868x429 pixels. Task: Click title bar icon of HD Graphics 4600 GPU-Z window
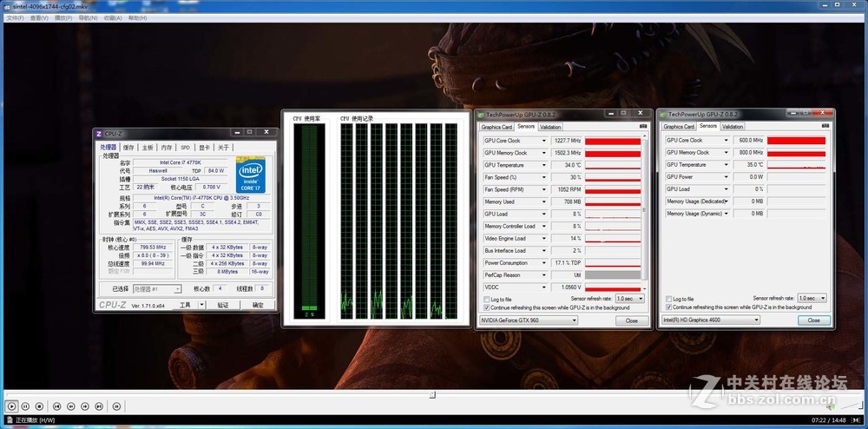(662, 115)
